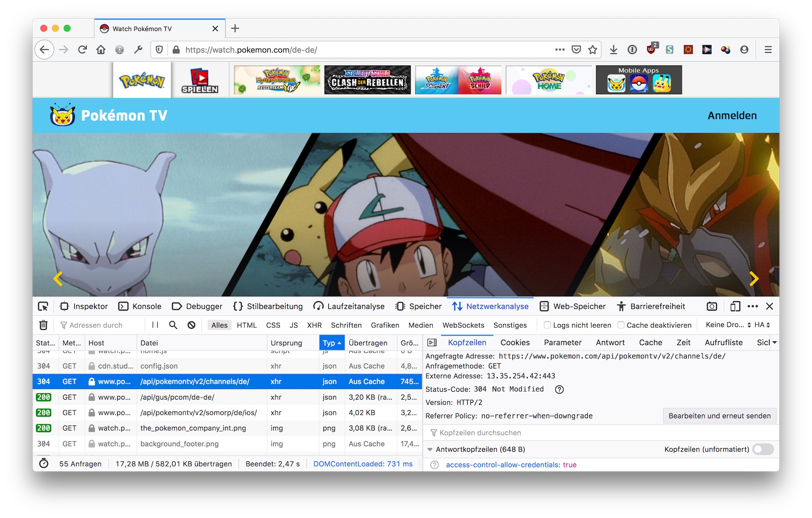
Task: Open the Mobile Apps banner
Action: pyautogui.click(x=639, y=80)
